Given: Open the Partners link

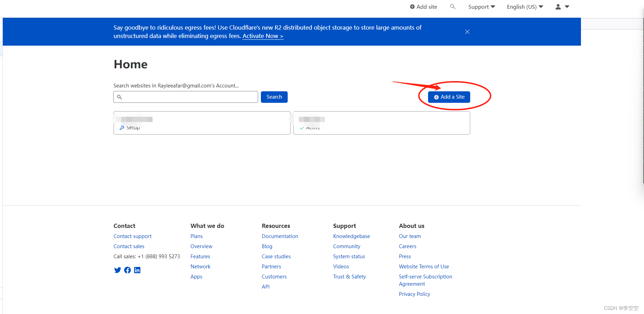Looking at the screenshot, I should pos(271,267).
